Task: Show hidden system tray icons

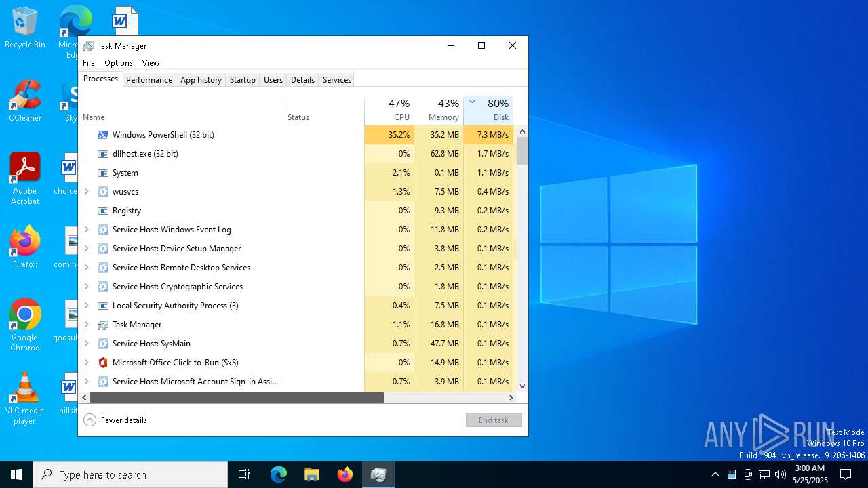Action: (715, 474)
